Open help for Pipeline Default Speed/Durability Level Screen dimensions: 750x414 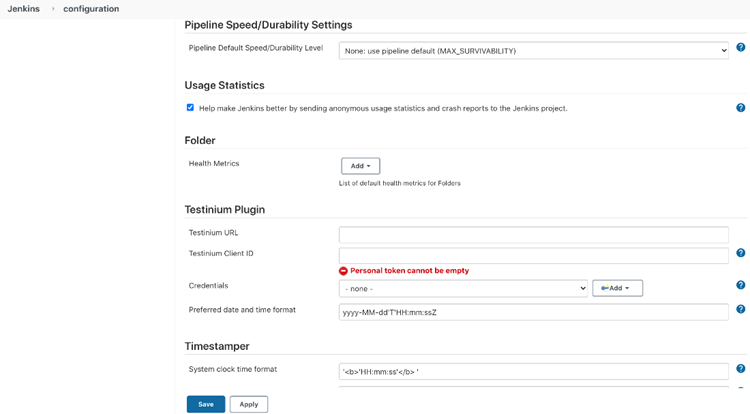click(x=740, y=47)
